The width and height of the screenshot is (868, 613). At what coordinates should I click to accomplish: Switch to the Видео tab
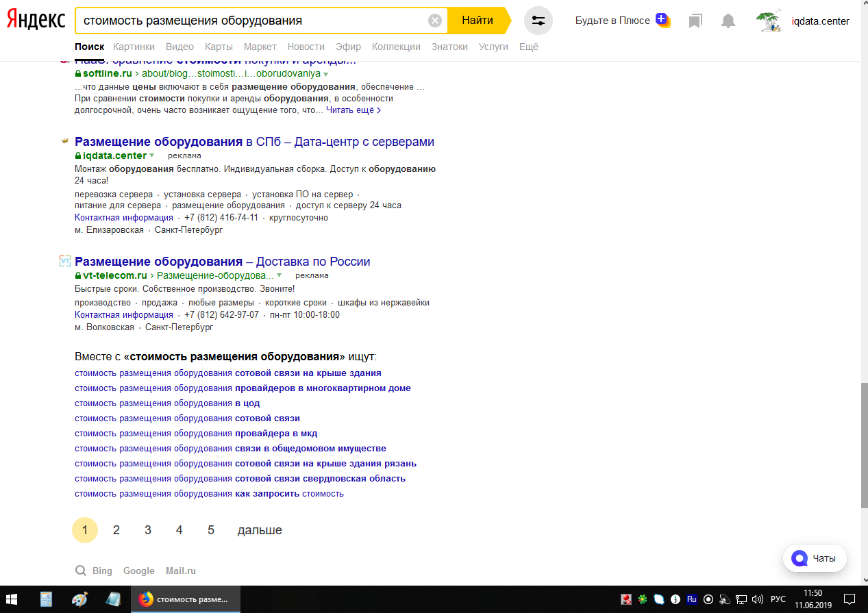click(179, 47)
